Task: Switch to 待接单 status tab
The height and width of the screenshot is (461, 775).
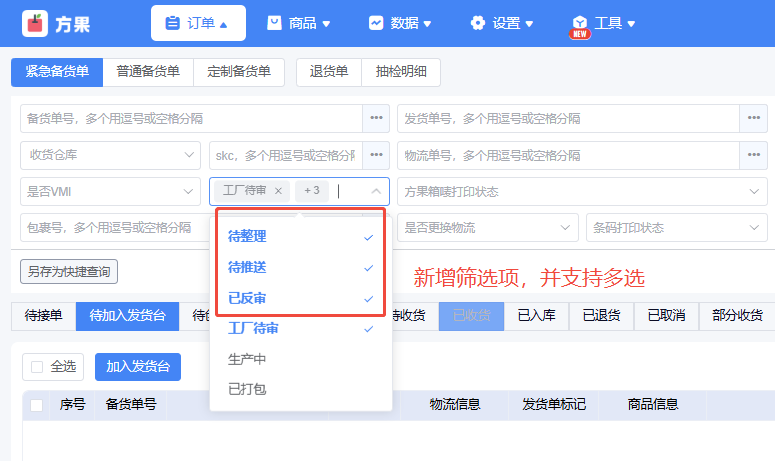Action: point(43,316)
